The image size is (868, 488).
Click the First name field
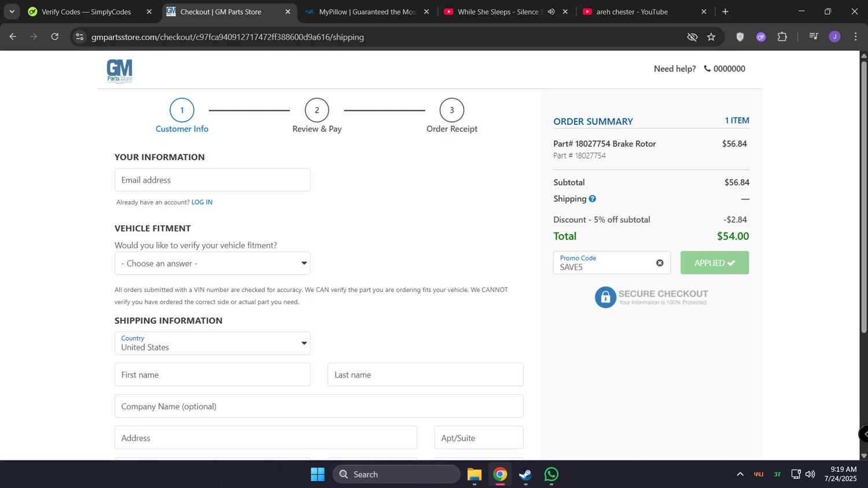tap(212, 375)
